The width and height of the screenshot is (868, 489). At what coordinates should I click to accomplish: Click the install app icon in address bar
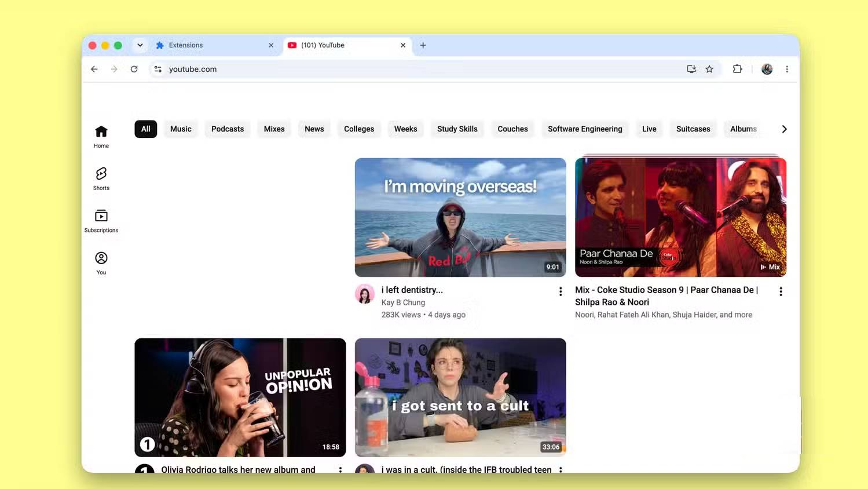[x=691, y=69]
